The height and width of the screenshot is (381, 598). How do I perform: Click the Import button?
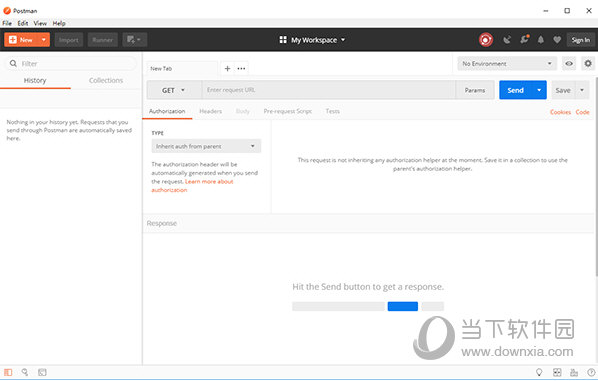(x=69, y=40)
